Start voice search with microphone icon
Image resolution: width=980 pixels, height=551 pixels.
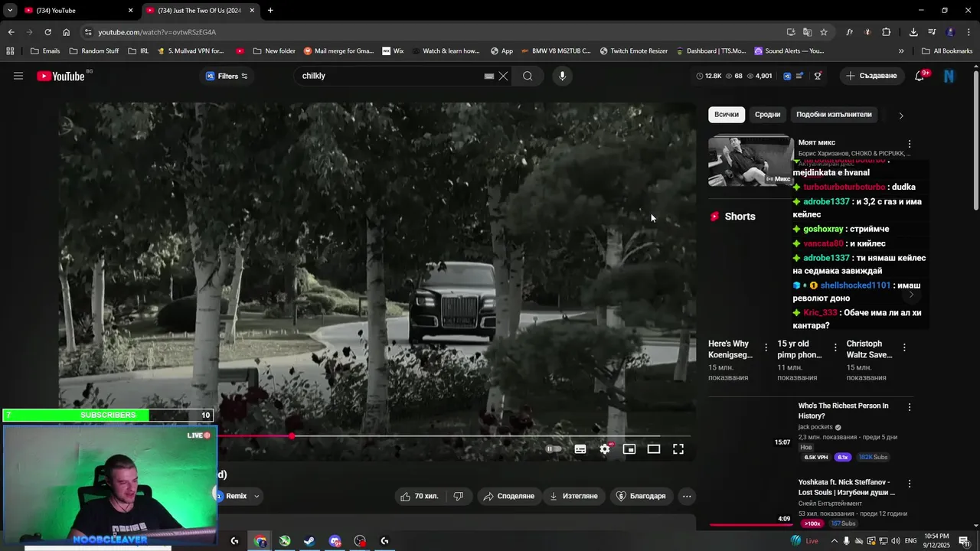click(562, 76)
